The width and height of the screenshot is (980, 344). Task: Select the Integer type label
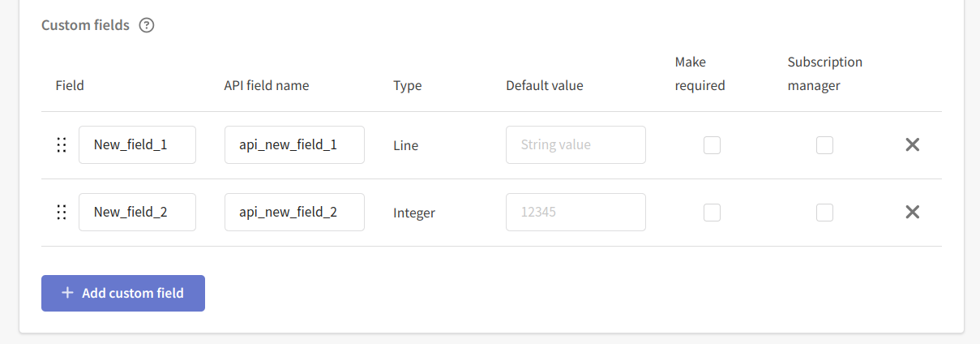[414, 213]
